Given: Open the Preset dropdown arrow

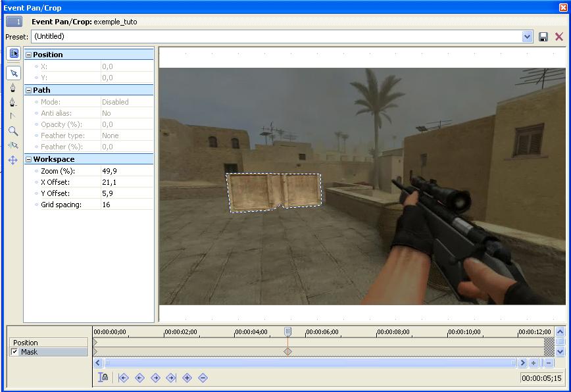Looking at the screenshot, I should click(x=527, y=37).
